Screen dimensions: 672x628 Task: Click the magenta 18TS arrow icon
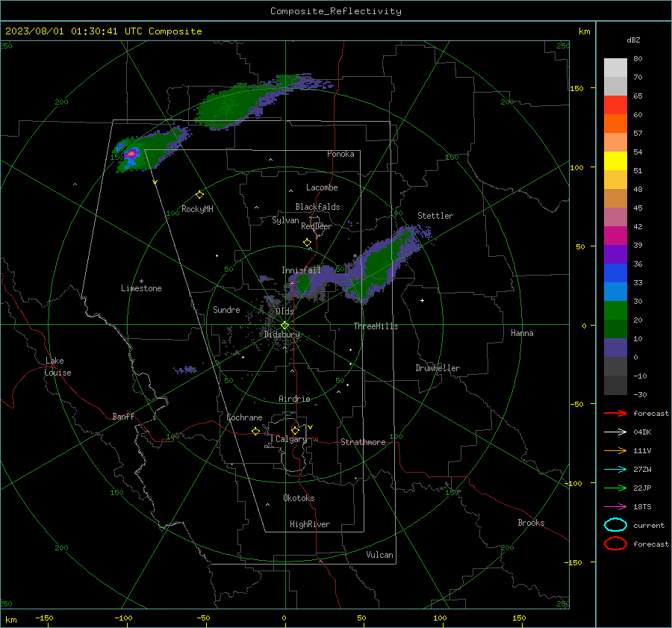click(x=615, y=507)
